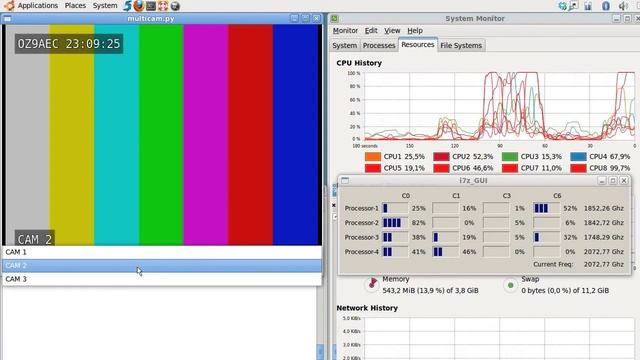Click the color bars video preview
This screenshot has height=360, width=640.
pos(162,135)
